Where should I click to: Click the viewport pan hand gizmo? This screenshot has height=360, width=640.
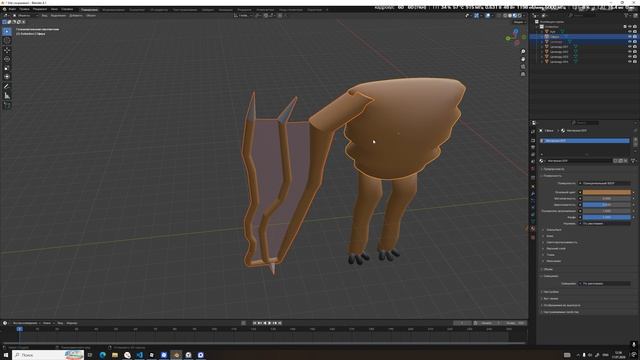(523, 59)
